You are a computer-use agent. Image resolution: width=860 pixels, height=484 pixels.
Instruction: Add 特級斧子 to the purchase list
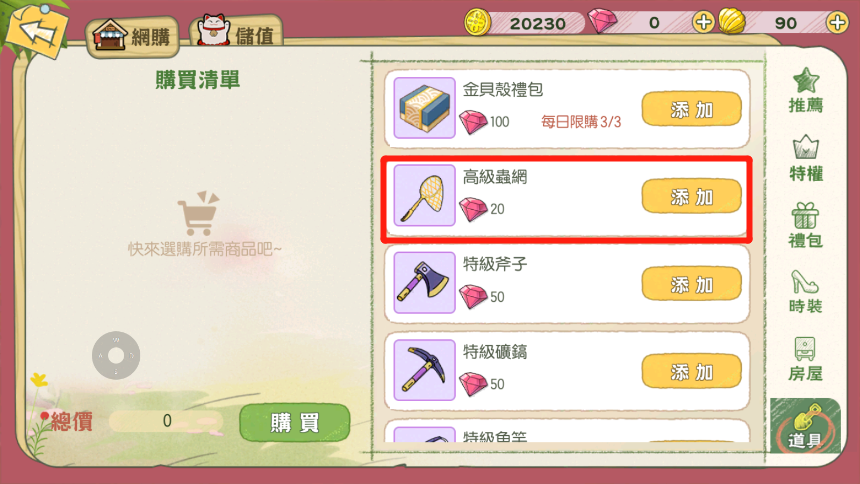(692, 284)
